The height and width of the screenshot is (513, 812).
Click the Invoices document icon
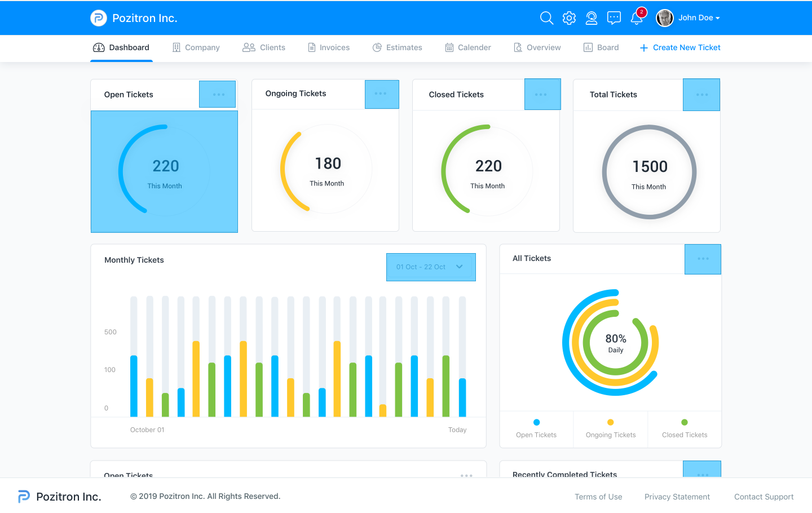[312, 47]
